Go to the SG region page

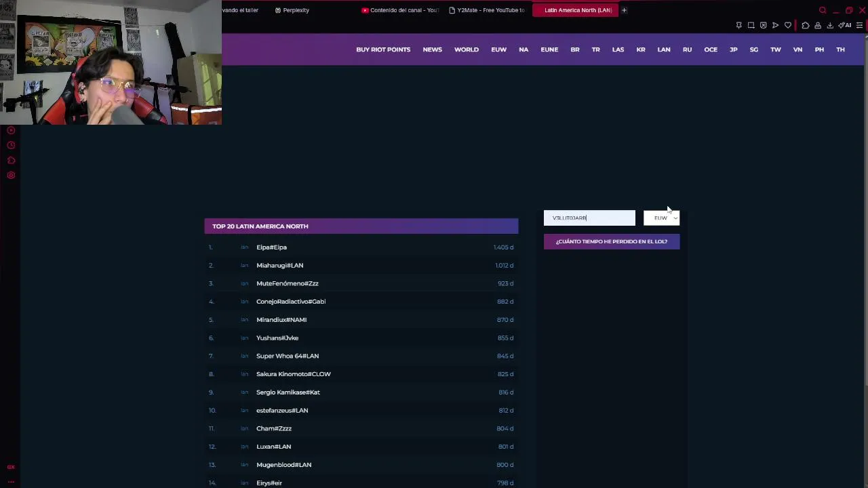754,49
